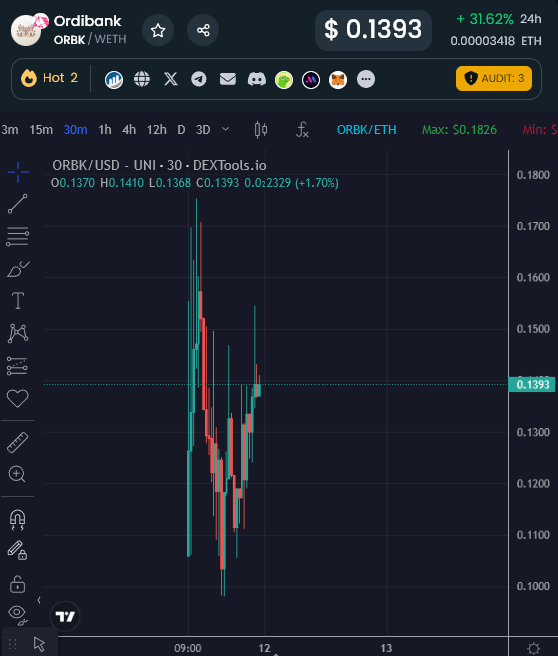Toggle stay in drawing mode pencil lock
Screen dimensions: 558x656
[17, 550]
